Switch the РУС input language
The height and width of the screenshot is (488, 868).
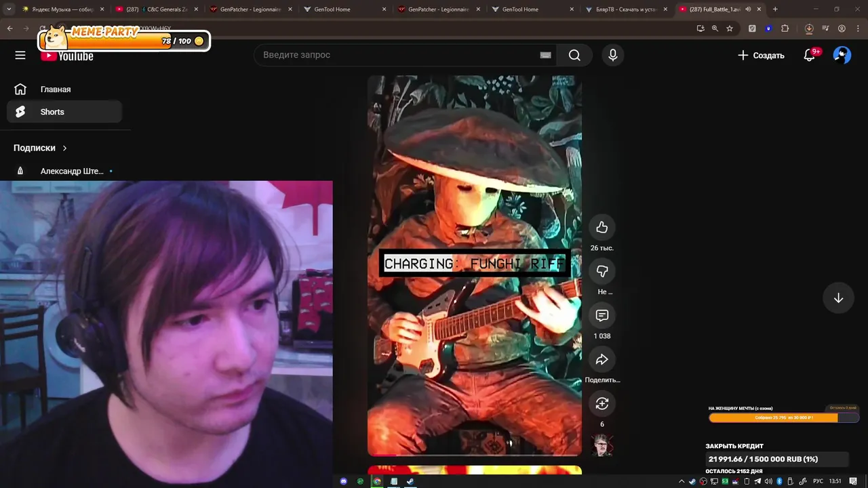[x=818, y=481]
